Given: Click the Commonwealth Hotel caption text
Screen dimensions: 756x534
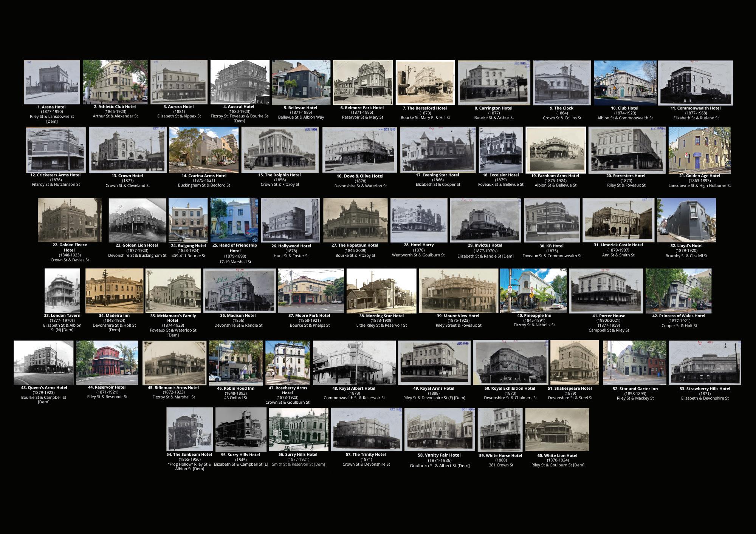Looking at the screenshot, I should click(x=696, y=108).
